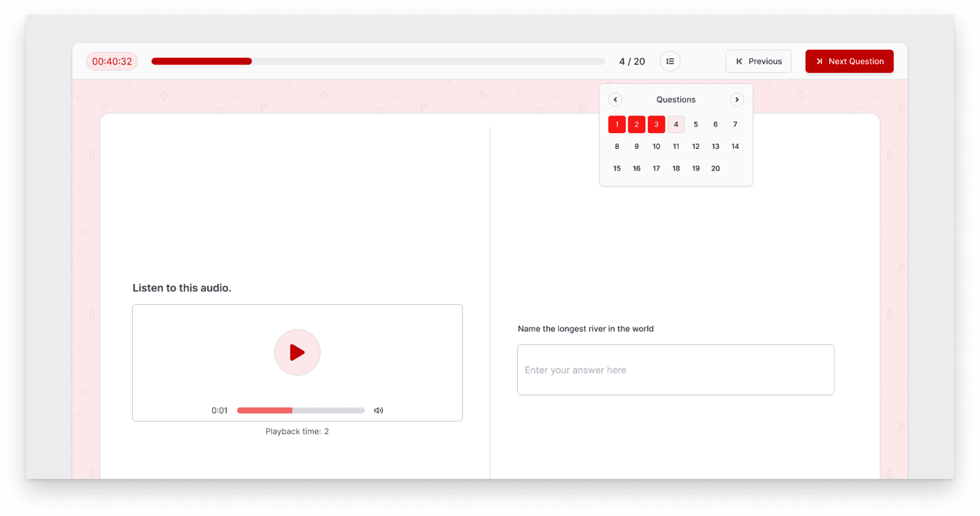Jump to question 2
The width and height of the screenshot is (980, 516).
point(637,124)
